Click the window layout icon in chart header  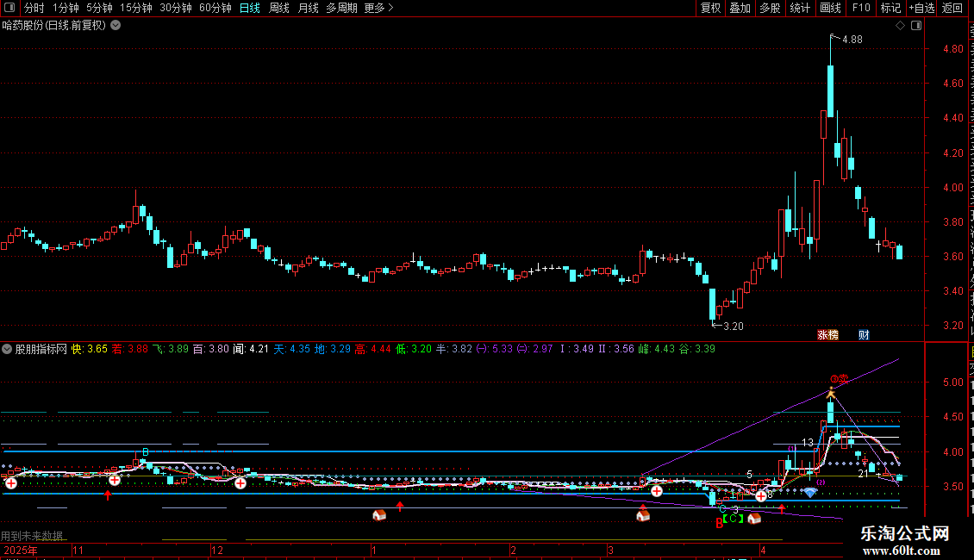(x=916, y=26)
